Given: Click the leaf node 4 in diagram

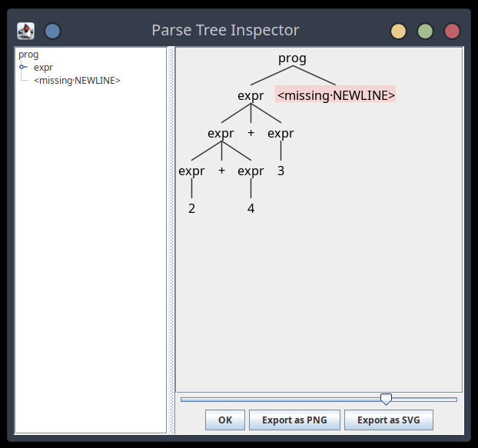Looking at the screenshot, I should click(251, 208).
